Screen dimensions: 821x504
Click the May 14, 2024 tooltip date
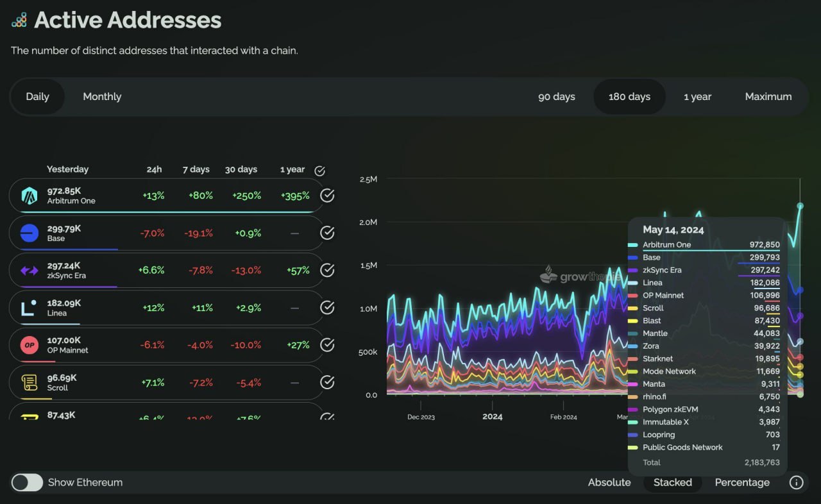click(673, 230)
